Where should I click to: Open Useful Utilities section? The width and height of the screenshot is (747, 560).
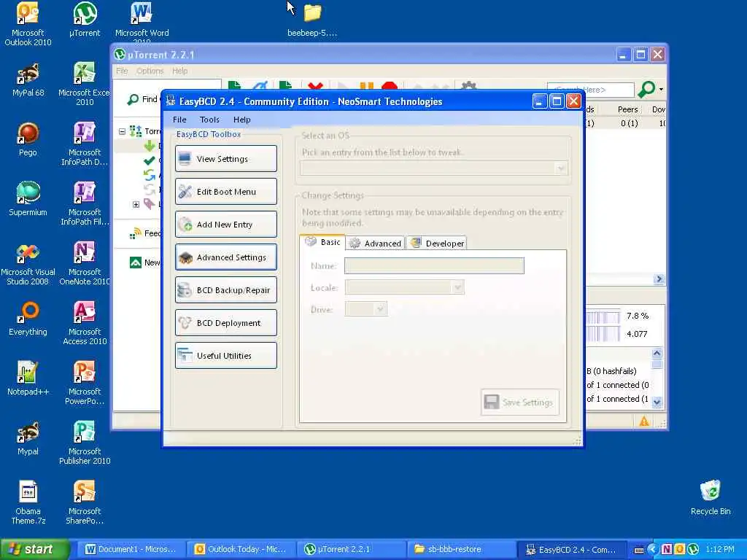click(226, 356)
